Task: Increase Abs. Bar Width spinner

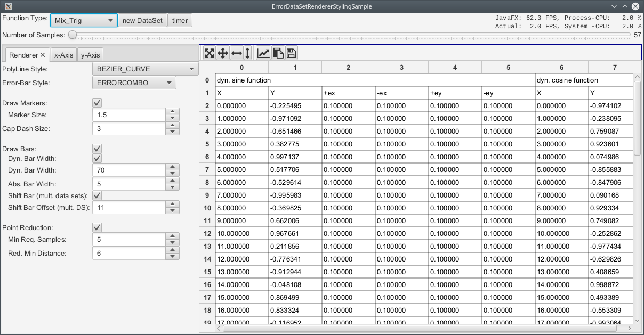Action: (x=172, y=181)
